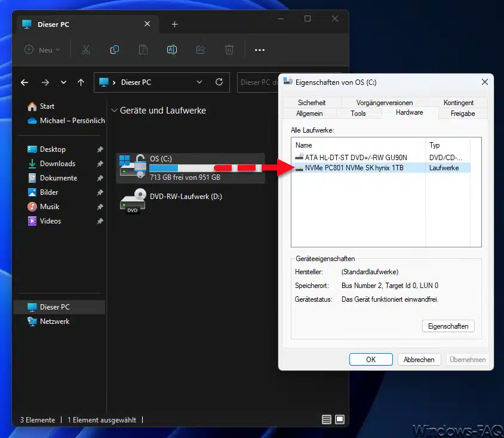Click the '3 Elemente' status bar entry
Image resolution: width=504 pixels, height=438 pixels.
(38, 420)
